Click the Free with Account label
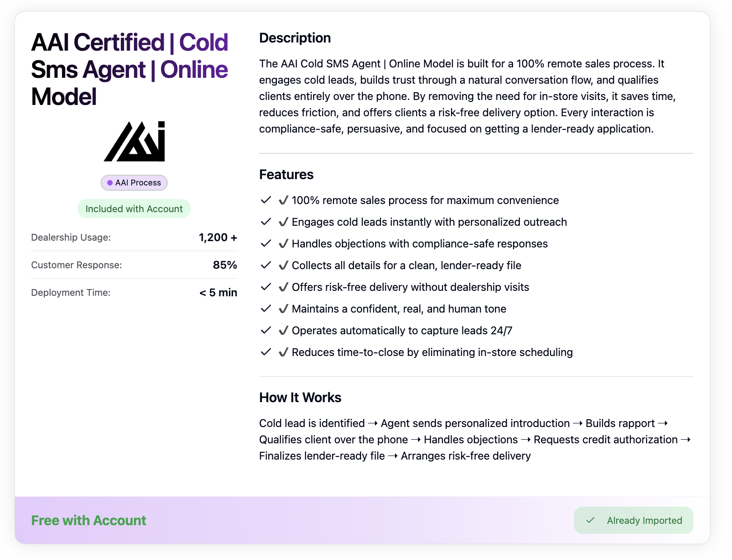Viewport: 732px width, 560px height. pos(89,521)
